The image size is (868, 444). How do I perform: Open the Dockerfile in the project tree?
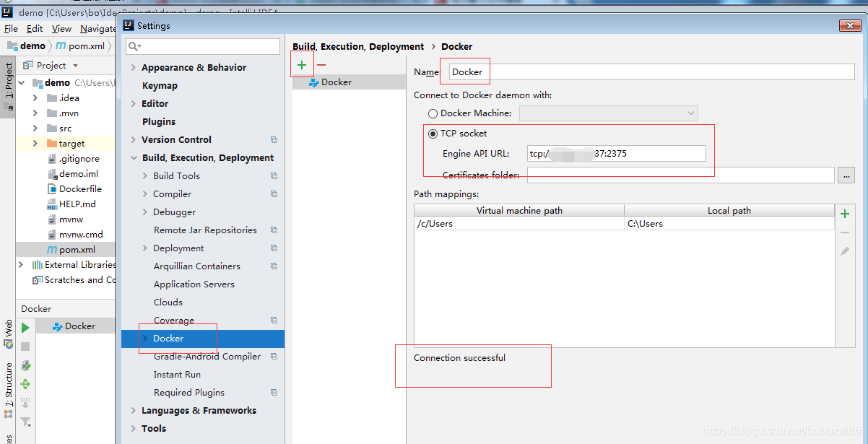coord(79,188)
